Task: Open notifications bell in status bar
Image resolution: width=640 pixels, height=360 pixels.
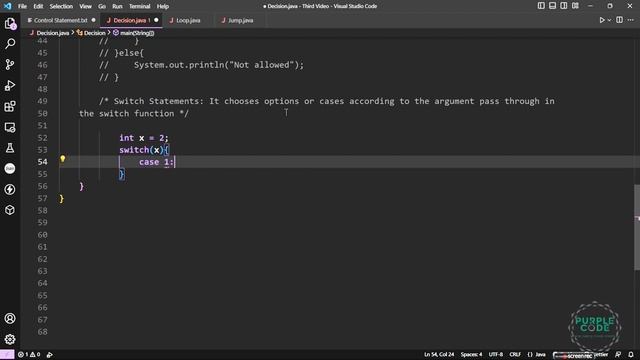Action: point(631,354)
